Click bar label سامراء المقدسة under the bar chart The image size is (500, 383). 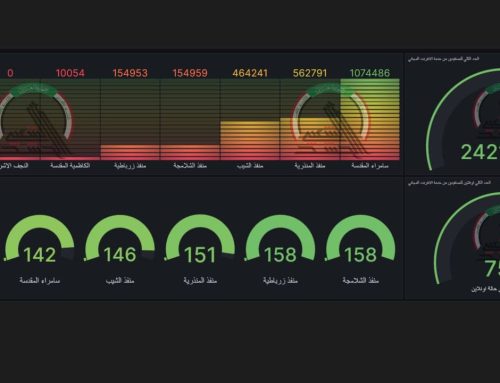pyautogui.click(x=370, y=166)
